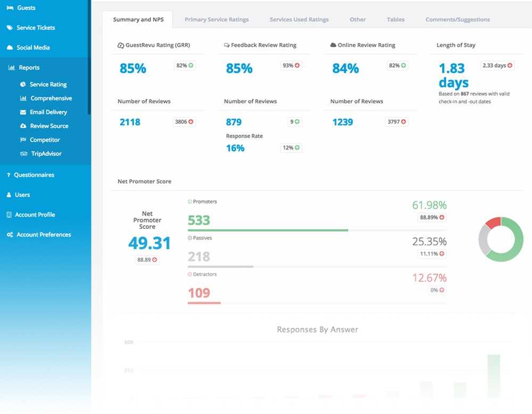Click the Social Media cloud icon
The image size is (532, 414).
[10, 48]
